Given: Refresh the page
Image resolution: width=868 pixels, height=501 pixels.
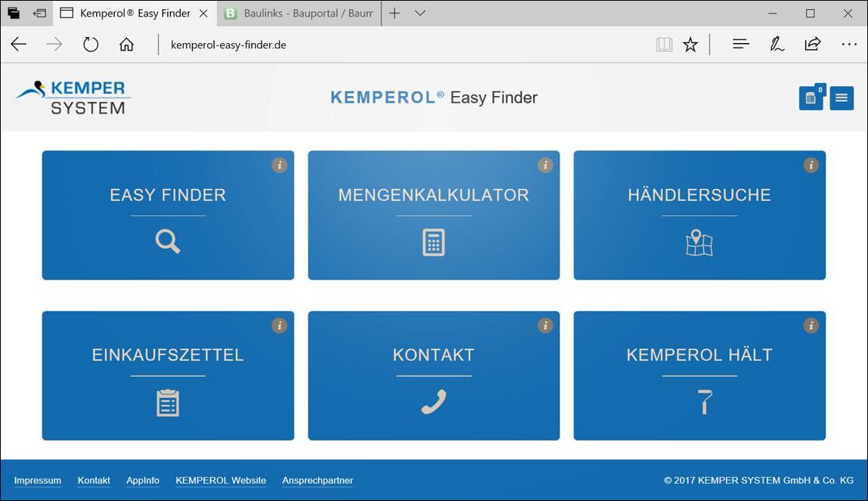Looking at the screenshot, I should (90, 45).
